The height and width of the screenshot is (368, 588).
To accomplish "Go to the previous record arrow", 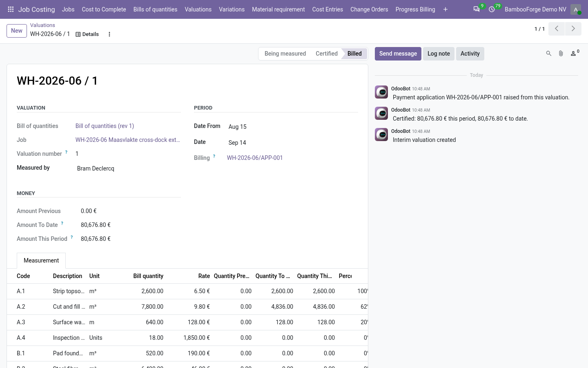I will [x=557, y=29].
